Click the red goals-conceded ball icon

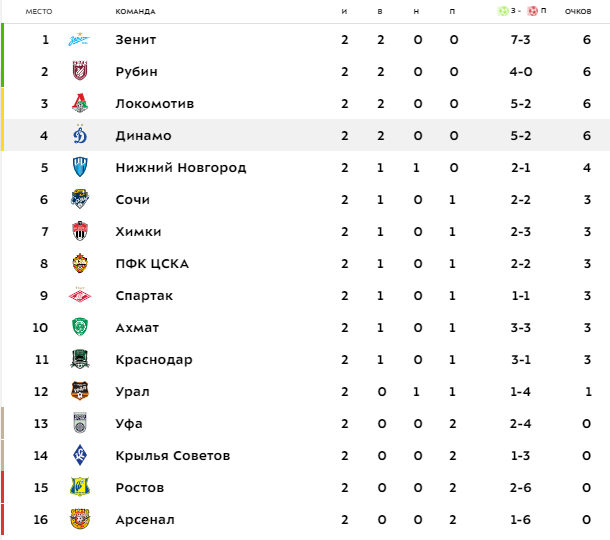[x=532, y=11]
